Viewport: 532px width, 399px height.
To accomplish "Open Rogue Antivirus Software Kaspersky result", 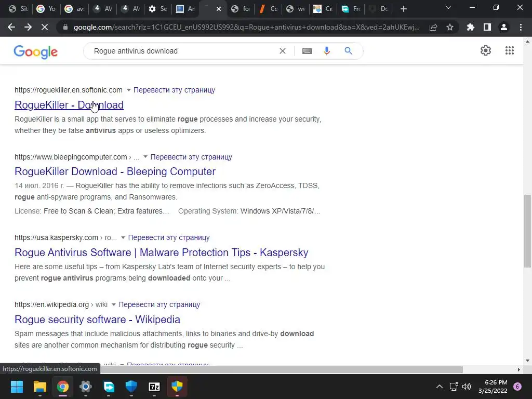I will (162, 252).
